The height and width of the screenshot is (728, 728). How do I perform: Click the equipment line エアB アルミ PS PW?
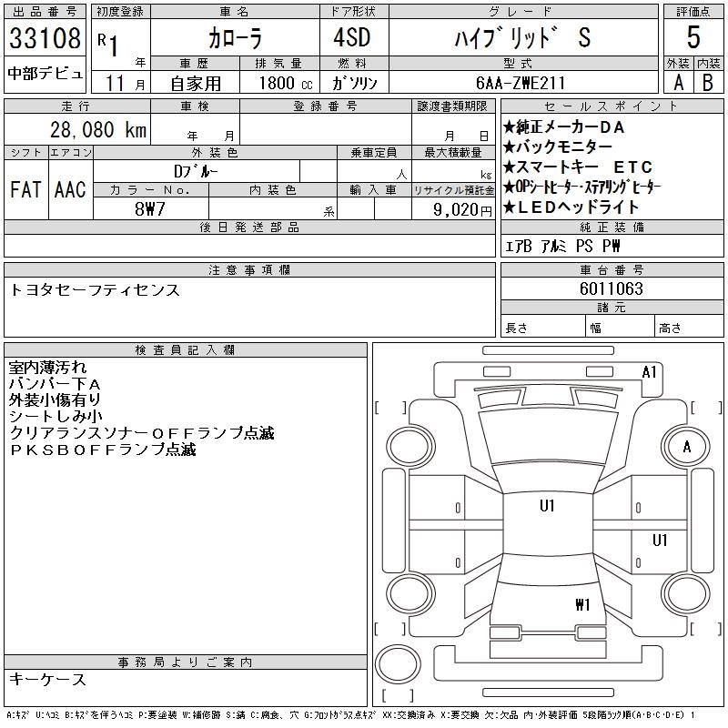click(562, 246)
